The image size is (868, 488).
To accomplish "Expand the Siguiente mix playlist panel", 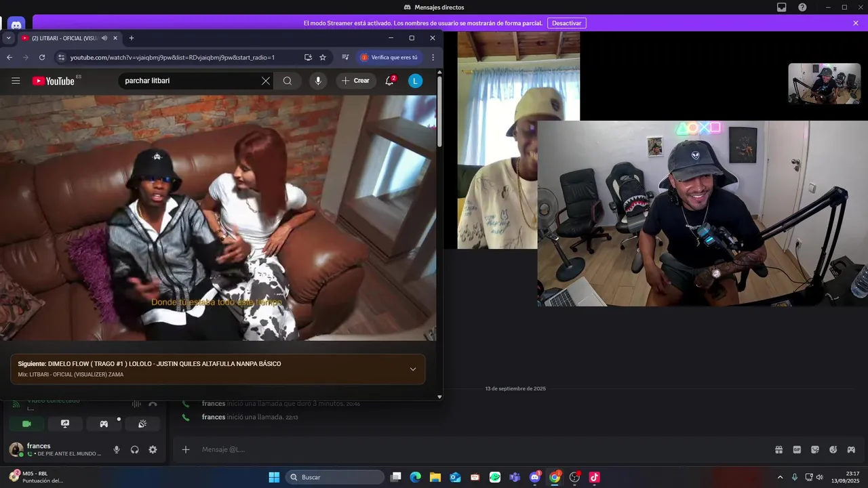I will [413, 369].
